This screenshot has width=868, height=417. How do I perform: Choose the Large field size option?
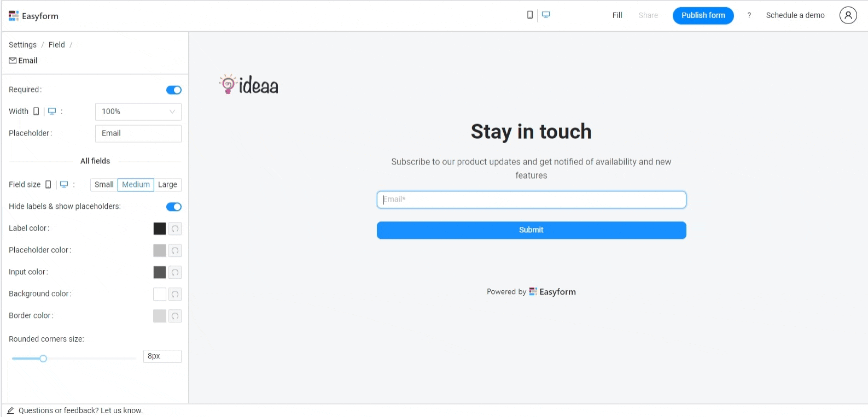(167, 185)
